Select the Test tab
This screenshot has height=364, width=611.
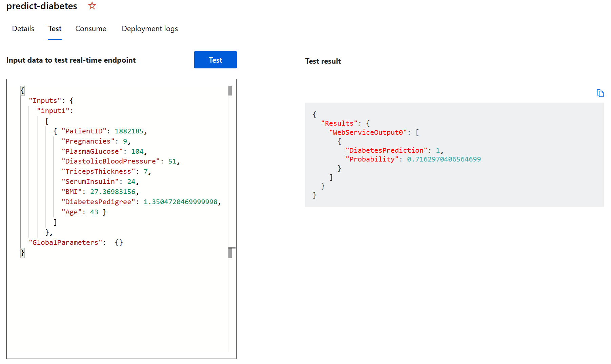(x=55, y=29)
